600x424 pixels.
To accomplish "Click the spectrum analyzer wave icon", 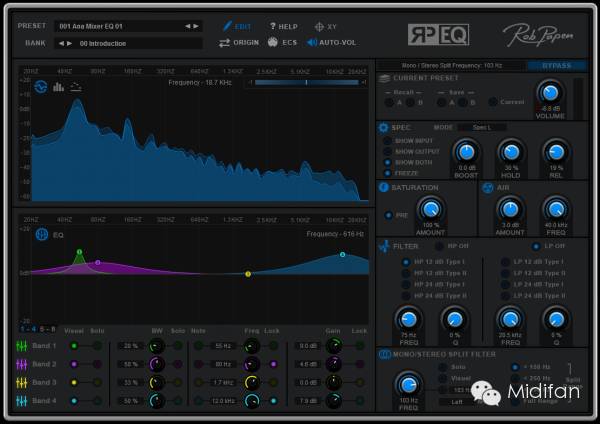I will pos(41,87).
